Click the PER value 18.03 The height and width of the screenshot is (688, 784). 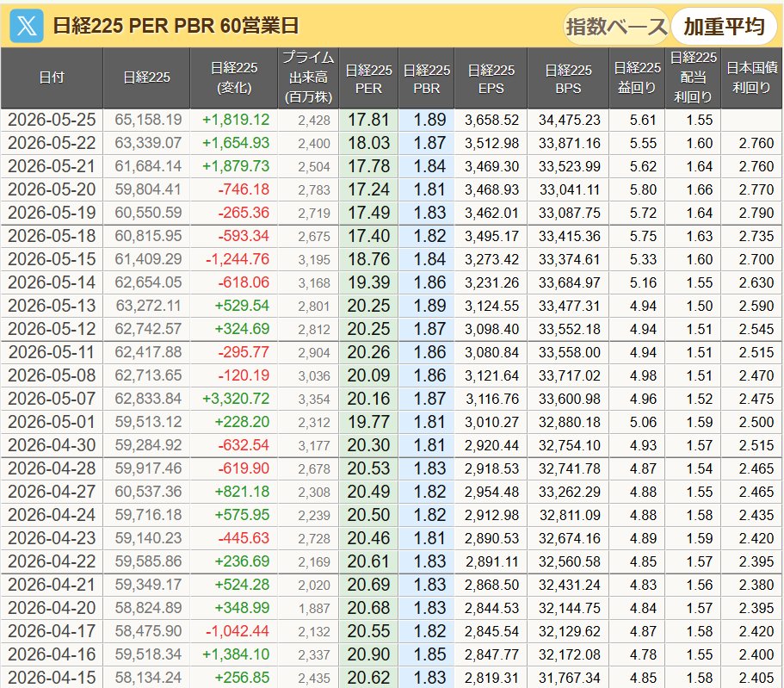click(x=368, y=143)
